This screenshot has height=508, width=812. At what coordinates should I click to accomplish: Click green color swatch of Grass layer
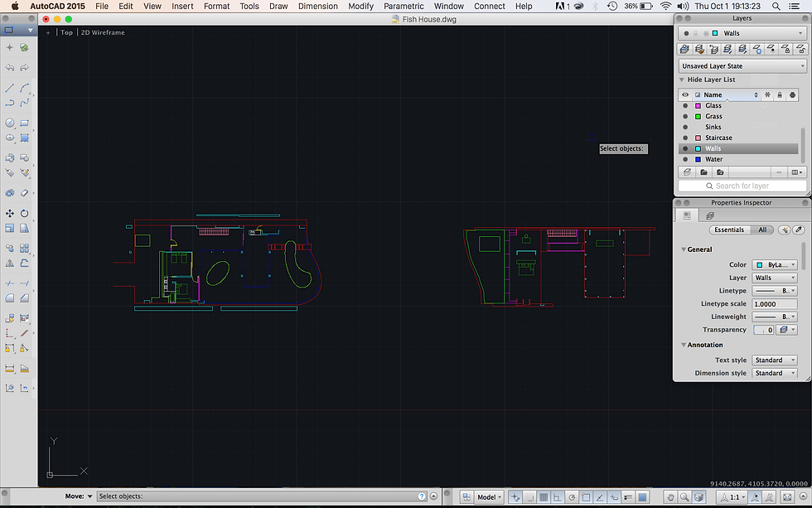(698, 117)
